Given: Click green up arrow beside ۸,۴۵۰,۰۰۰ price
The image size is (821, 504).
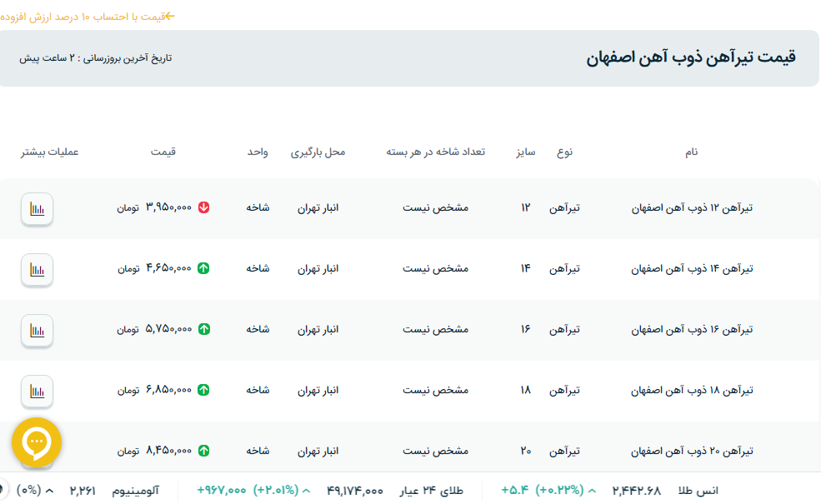Looking at the screenshot, I should click(x=203, y=451).
